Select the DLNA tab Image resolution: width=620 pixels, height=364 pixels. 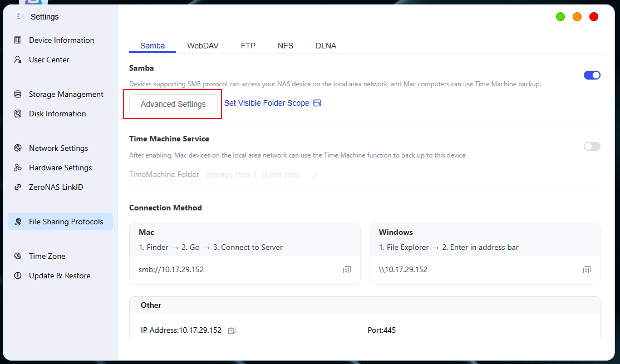coord(326,46)
